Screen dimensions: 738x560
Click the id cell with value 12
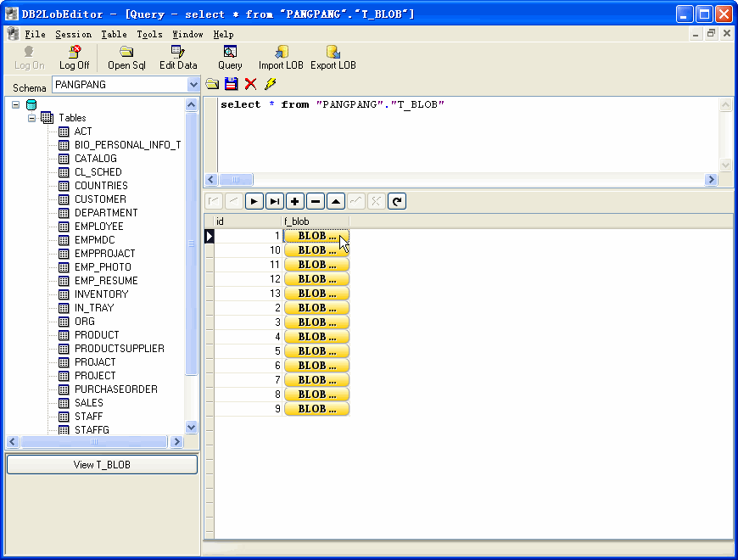248,279
